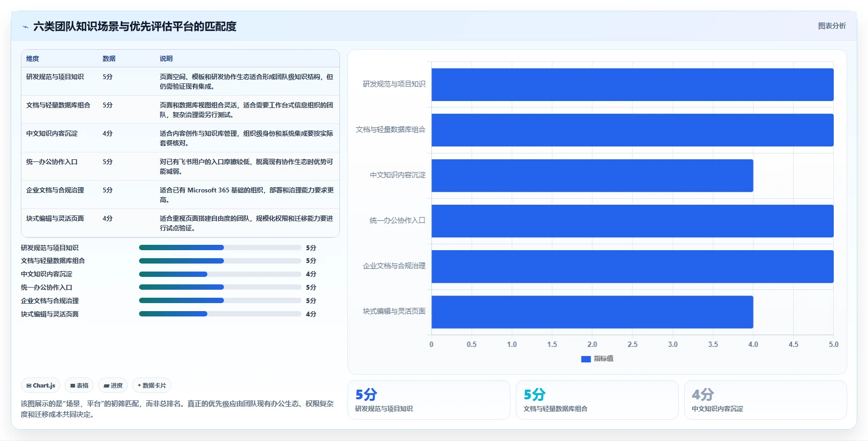Screen dimensions: 868x441
Task: Click the 文档与轻量数据库组合 cell in the table
Action: [58, 105]
